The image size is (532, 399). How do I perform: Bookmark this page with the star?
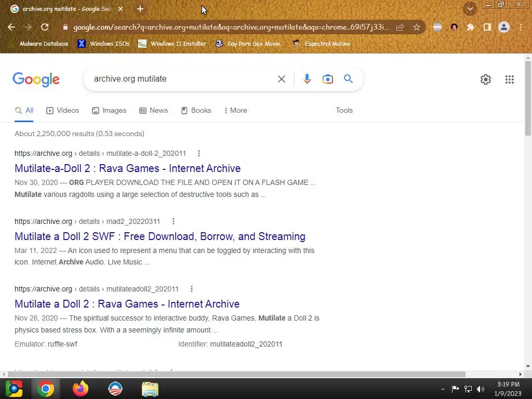[x=417, y=27]
